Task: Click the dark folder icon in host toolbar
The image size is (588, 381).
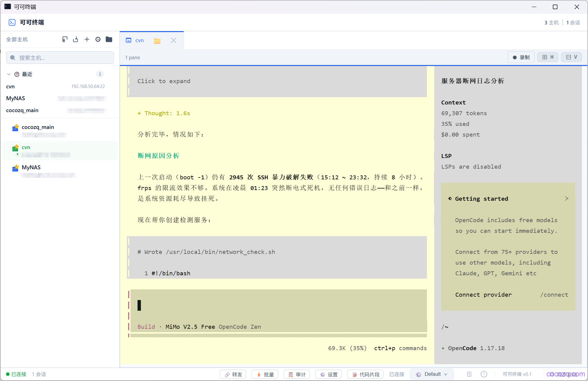Action: (x=109, y=39)
